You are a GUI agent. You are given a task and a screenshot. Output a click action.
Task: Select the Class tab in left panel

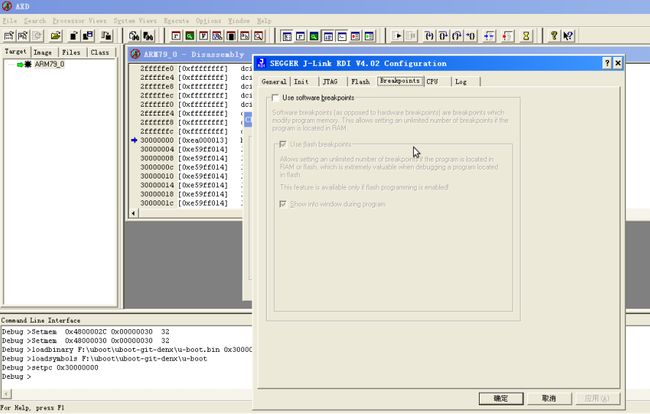99,52
